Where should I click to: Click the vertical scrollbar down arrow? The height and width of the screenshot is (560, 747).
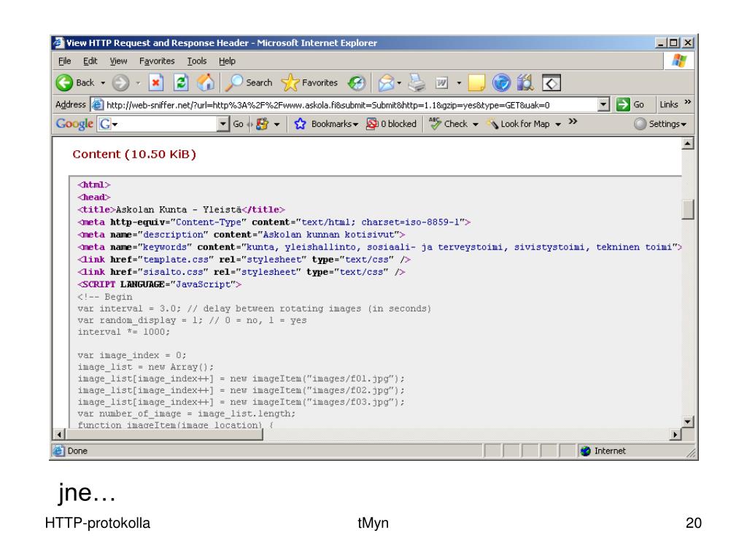[x=687, y=421]
